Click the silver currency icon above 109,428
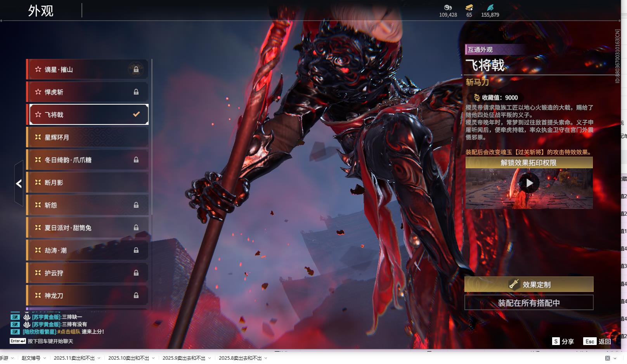627x364 pixels. (448, 7)
